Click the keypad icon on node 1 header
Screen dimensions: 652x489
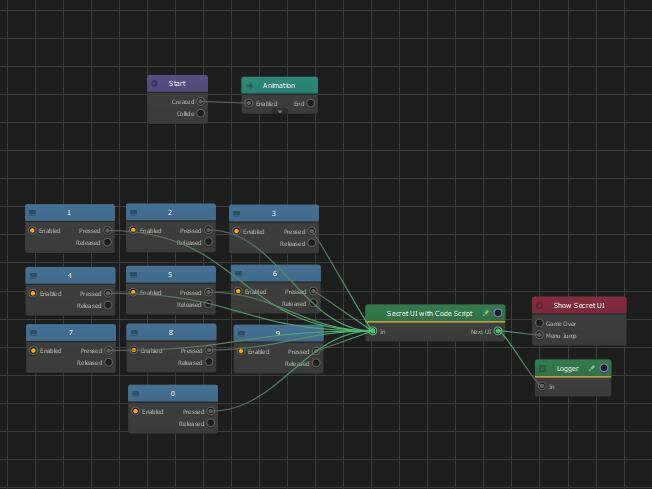click(x=32, y=213)
